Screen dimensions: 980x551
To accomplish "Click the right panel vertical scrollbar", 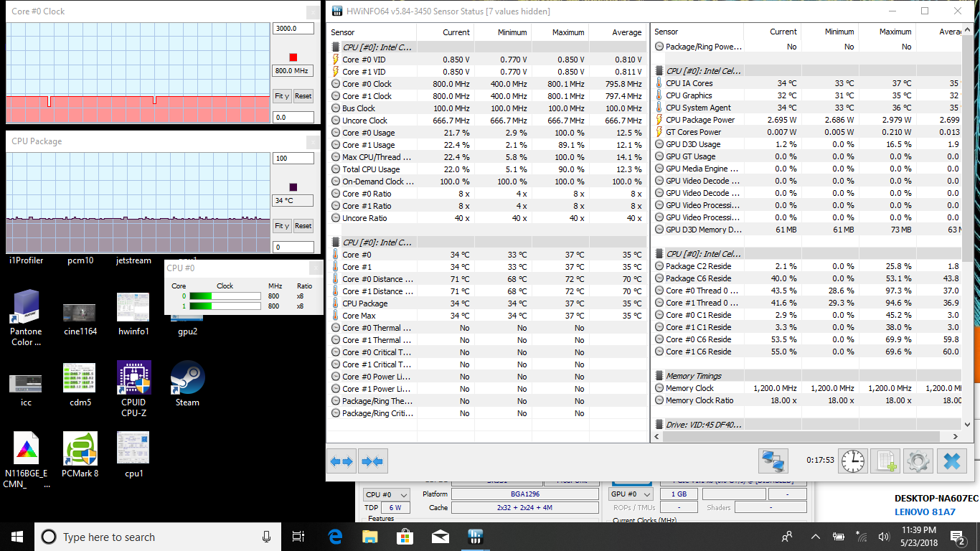I will [967, 227].
